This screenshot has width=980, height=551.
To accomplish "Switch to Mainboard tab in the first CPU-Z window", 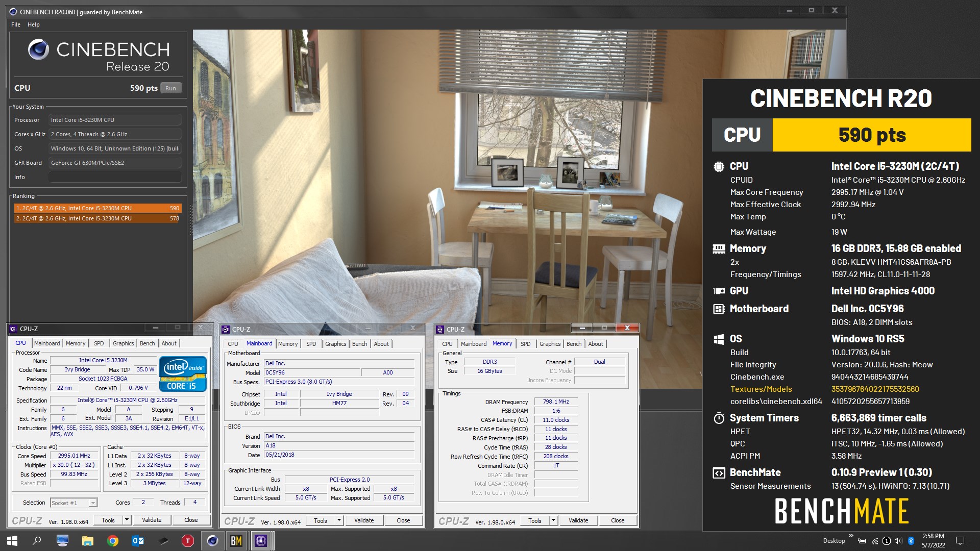I will pos(47,343).
